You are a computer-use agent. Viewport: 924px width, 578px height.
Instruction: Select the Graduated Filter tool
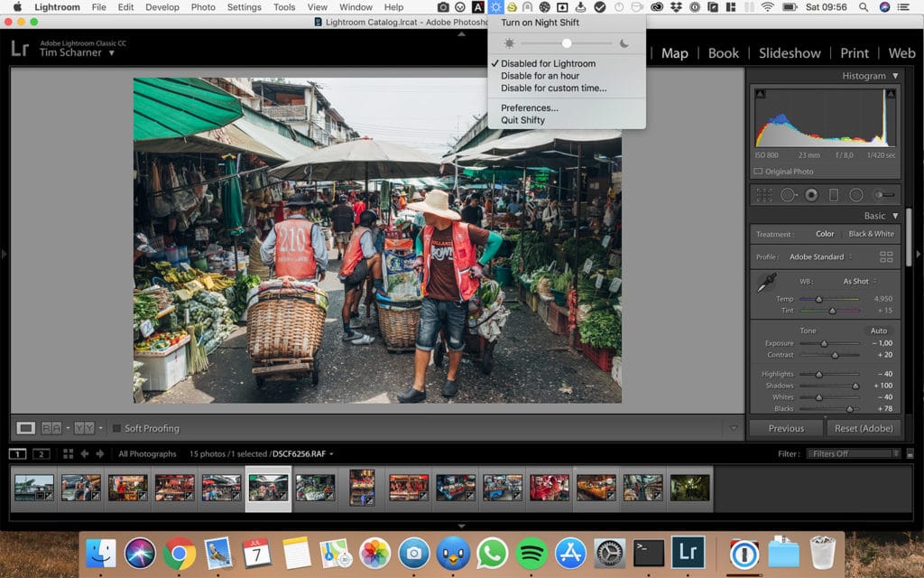(x=833, y=195)
